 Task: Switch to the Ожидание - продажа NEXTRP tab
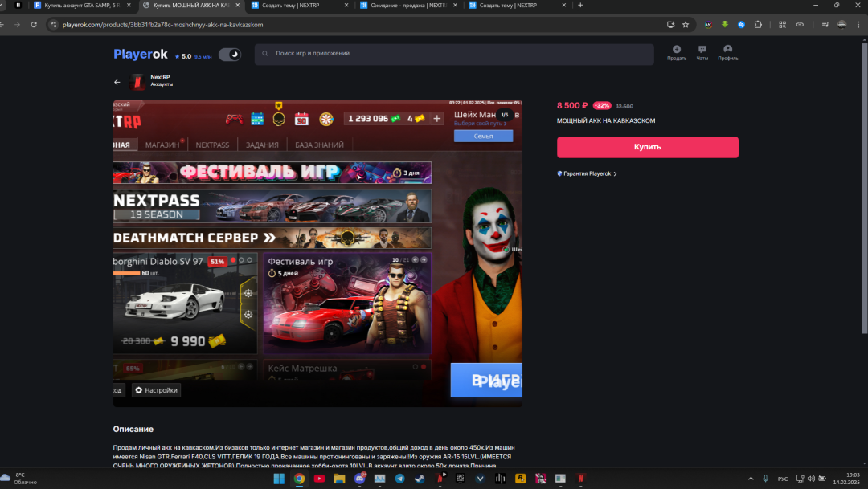pyautogui.click(x=408, y=6)
